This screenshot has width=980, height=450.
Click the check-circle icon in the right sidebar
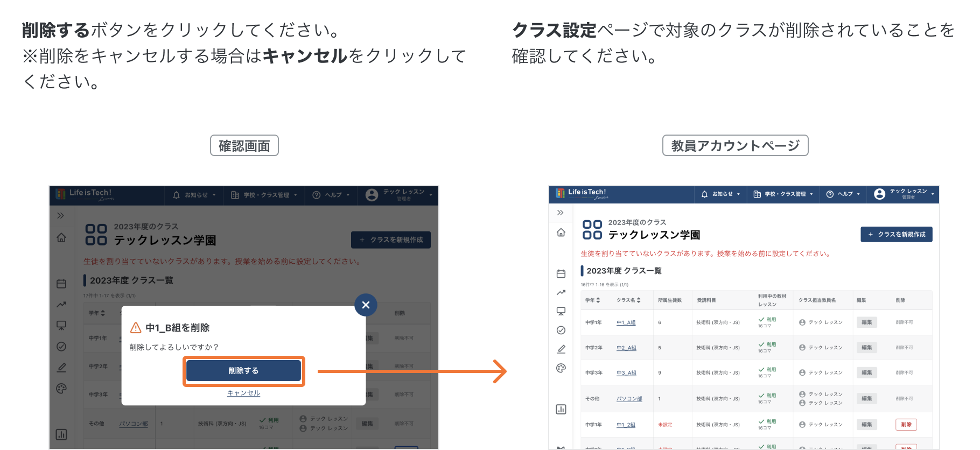[x=561, y=330]
